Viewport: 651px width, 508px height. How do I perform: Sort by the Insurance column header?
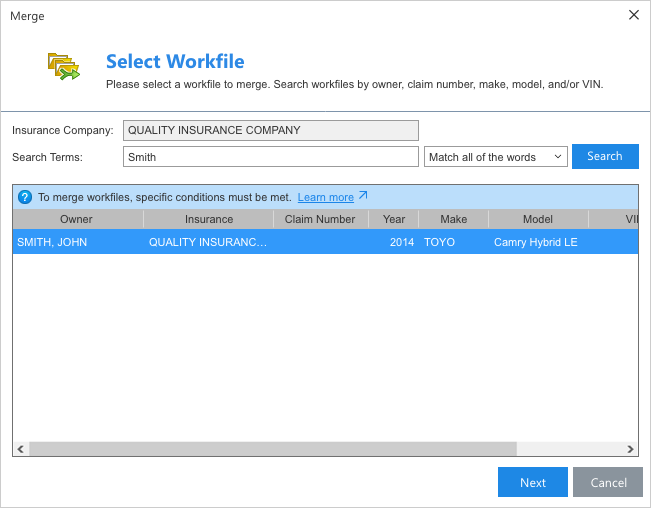(x=208, y=219)
